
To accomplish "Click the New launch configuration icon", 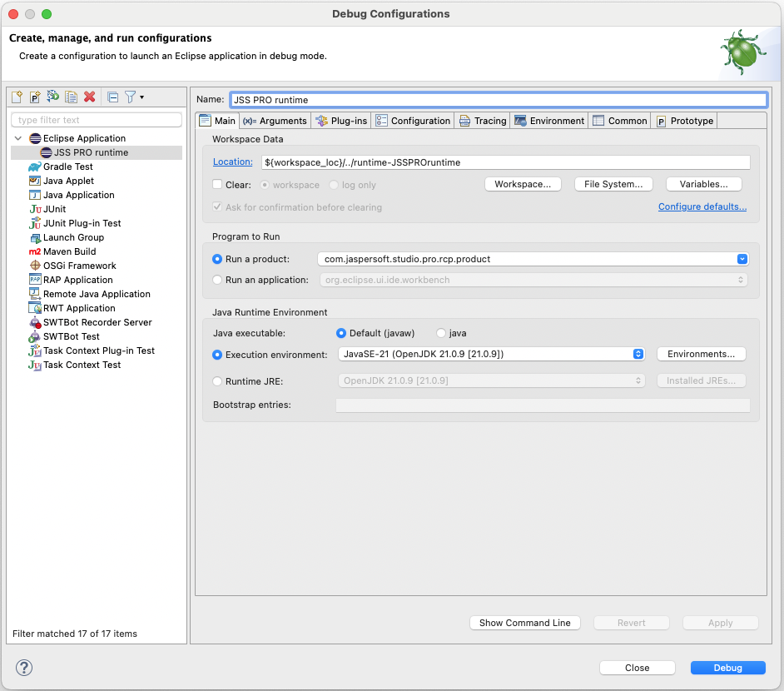I will click(17, 97).
